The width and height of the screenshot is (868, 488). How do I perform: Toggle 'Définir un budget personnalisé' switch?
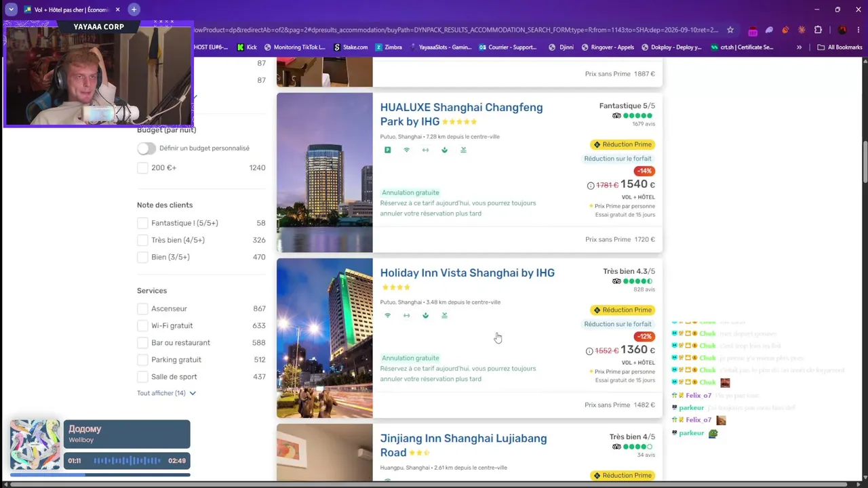(146, 148)
